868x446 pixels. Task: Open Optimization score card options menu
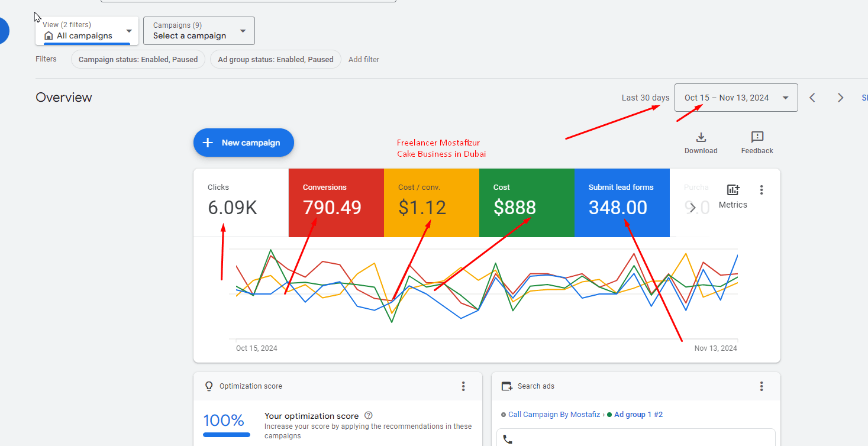(x=463, y=386)
